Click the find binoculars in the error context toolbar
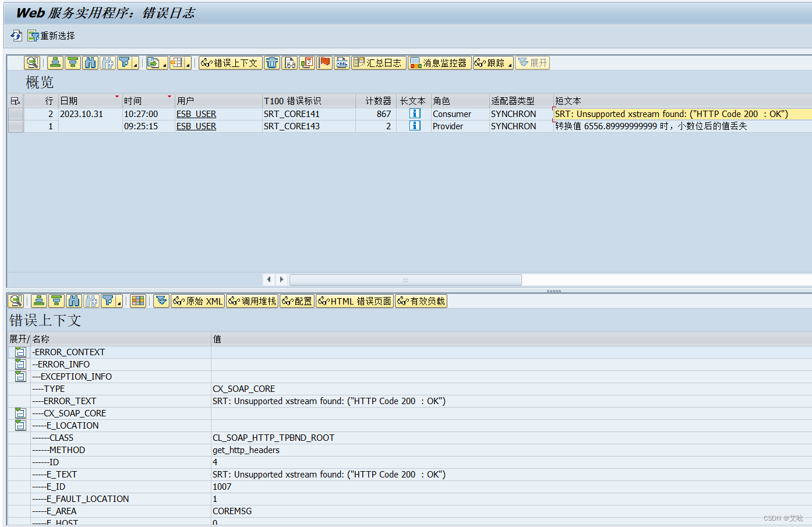The image size is (812, 527). pyautogui.click(x=74, y=301)
